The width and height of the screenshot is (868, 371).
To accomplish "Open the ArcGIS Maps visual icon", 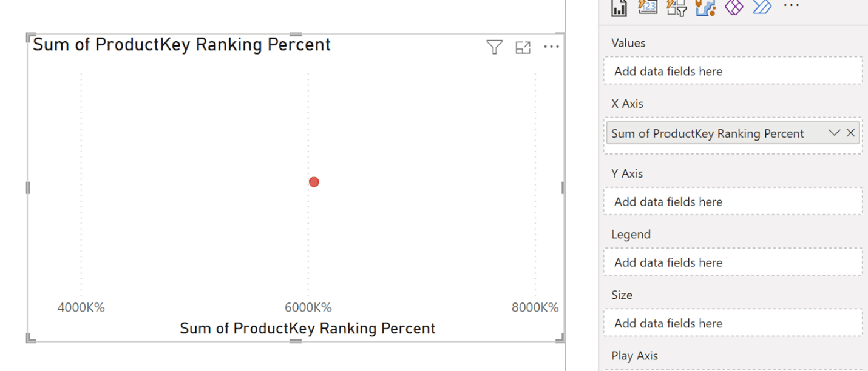I will [x=705, y=7].
